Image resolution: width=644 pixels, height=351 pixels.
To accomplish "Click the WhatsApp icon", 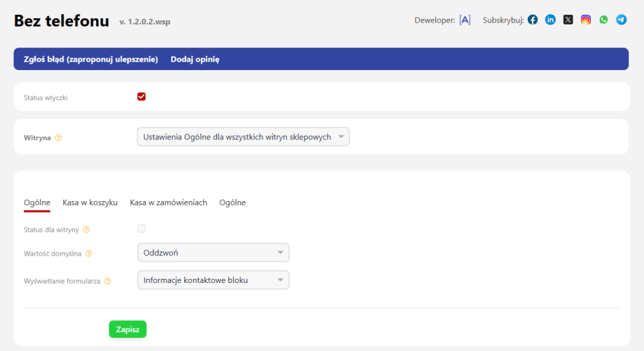I will [603, 20].
